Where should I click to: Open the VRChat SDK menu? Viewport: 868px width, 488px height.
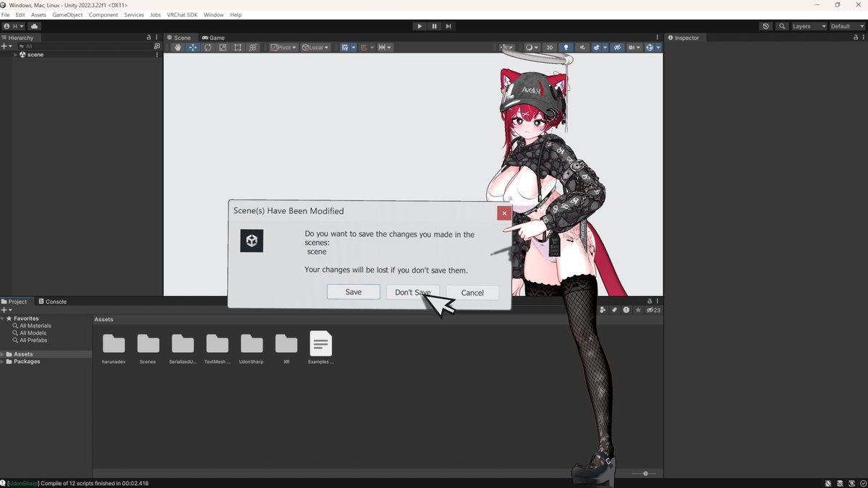[x=182, y=14]
